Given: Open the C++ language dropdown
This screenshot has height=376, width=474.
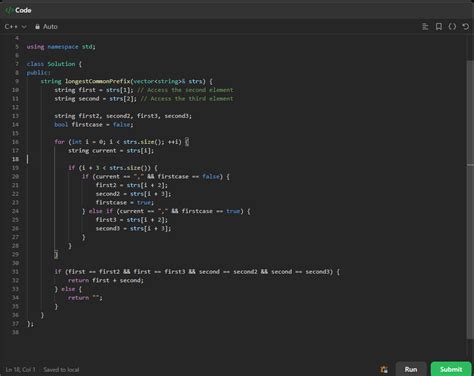Looking at the screenshot, I should (x=15, y=27).
